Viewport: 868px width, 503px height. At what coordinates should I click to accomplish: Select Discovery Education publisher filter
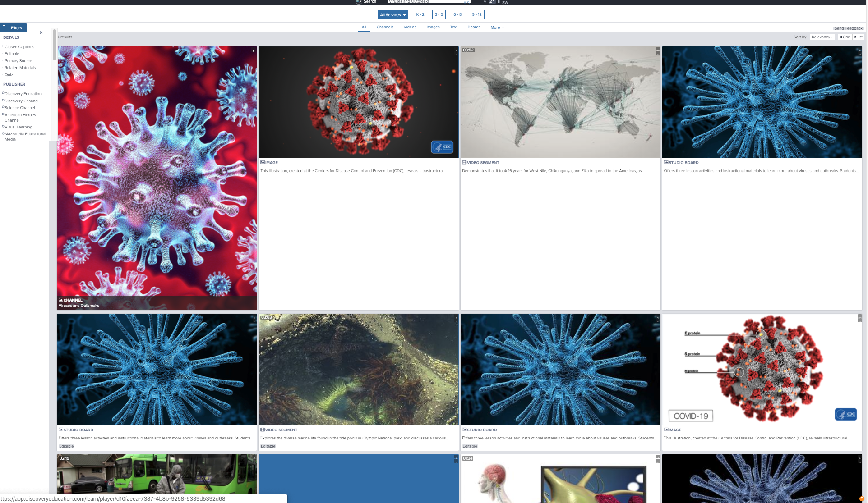(23, 94)
